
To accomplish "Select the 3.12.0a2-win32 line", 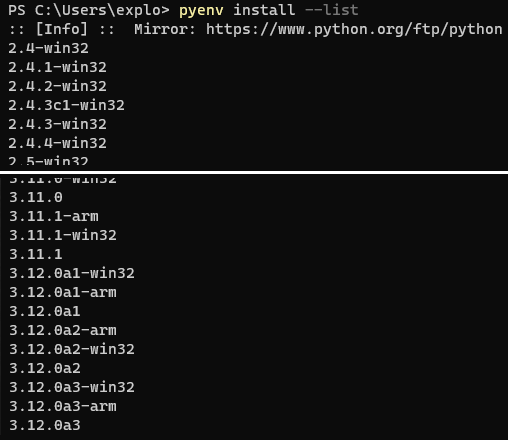I will tap(72, 349).
